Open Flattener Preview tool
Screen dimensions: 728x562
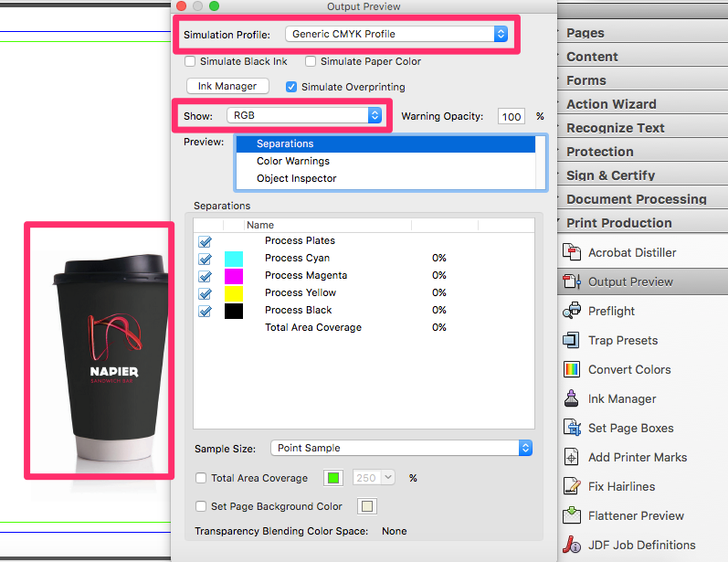pos(573,516)
